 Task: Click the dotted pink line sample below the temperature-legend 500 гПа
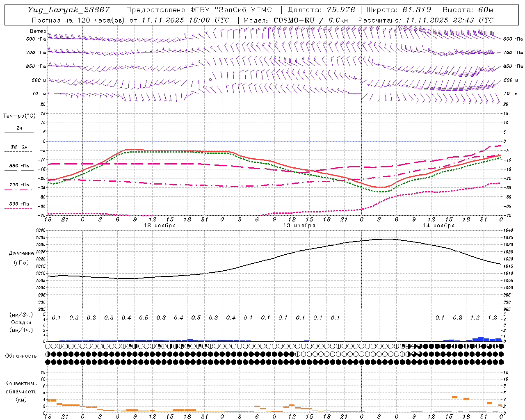(18, 209)
